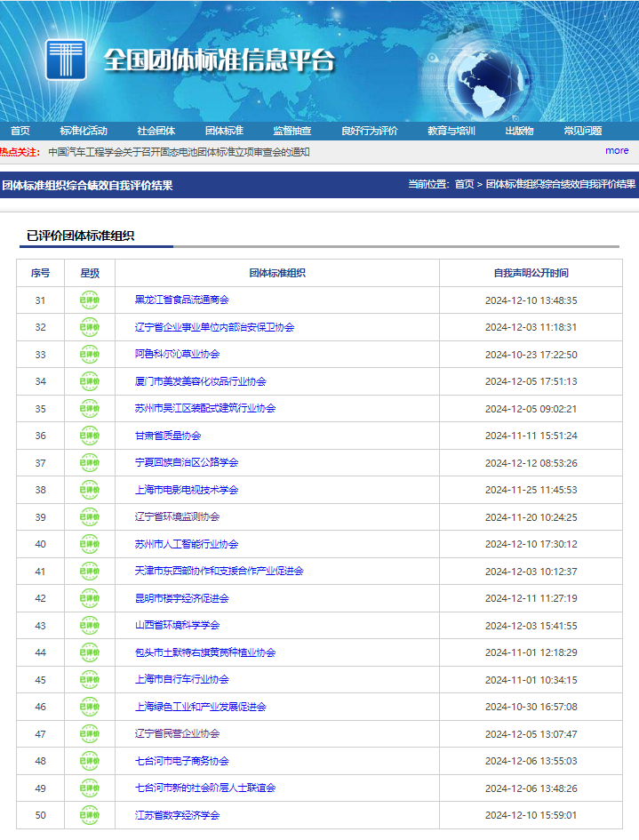Click the 已评价 badge for row 32
639x840 pixels.
point(90,327)
